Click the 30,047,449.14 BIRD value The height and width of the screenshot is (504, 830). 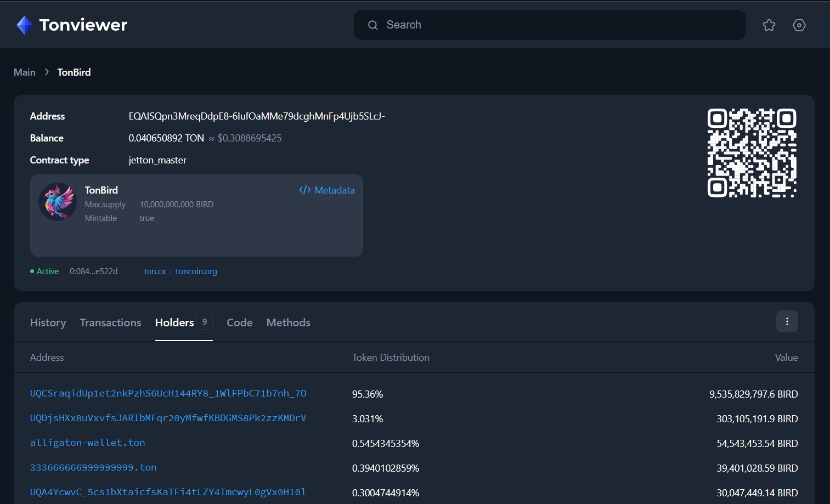pos(758,493)
